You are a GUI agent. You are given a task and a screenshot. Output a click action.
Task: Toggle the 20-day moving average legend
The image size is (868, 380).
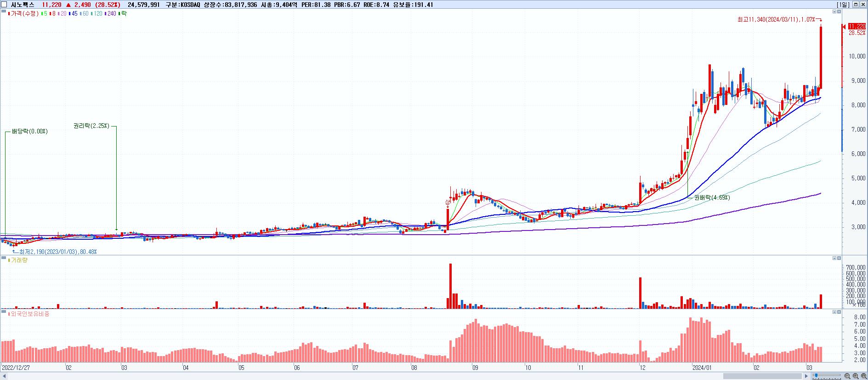[x=62, y=13]
